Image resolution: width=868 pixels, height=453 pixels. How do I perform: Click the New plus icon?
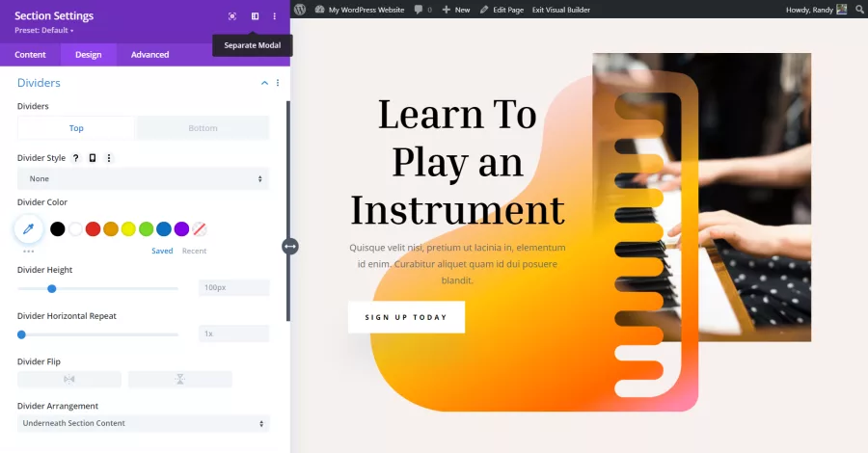[x=447, y=10]
